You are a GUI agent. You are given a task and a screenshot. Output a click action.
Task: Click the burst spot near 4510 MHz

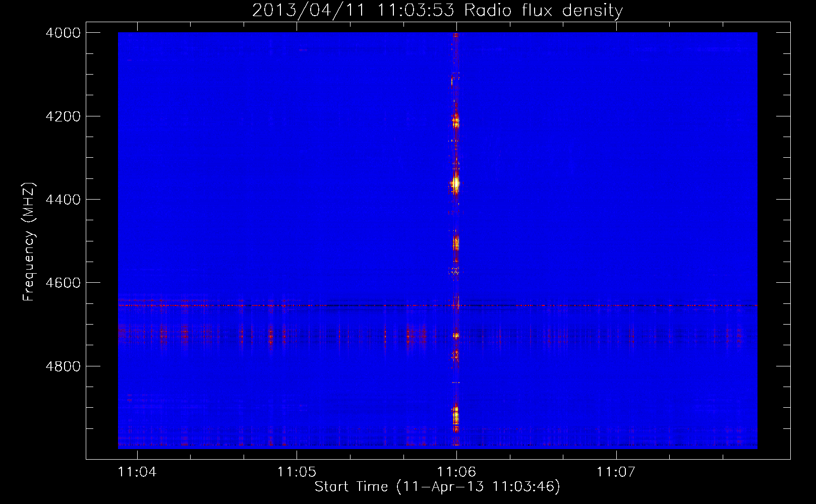[456, 244]
